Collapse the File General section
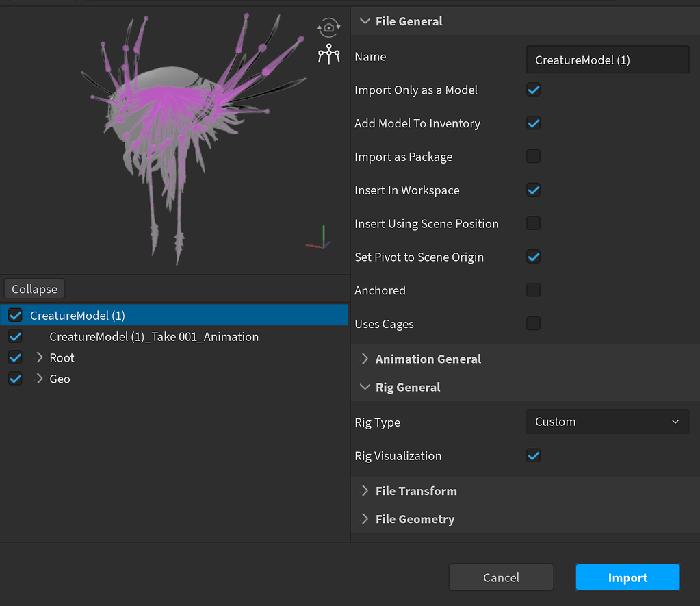Image resolution: width=700 pixels, height=606 pixels. [365, 21]
